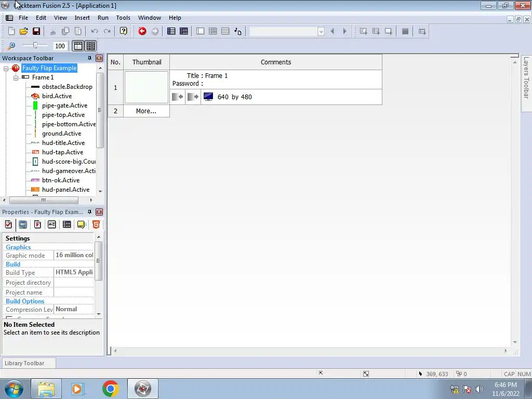
Task: Open the Window properties tab icon
Action: pos(23,224)
